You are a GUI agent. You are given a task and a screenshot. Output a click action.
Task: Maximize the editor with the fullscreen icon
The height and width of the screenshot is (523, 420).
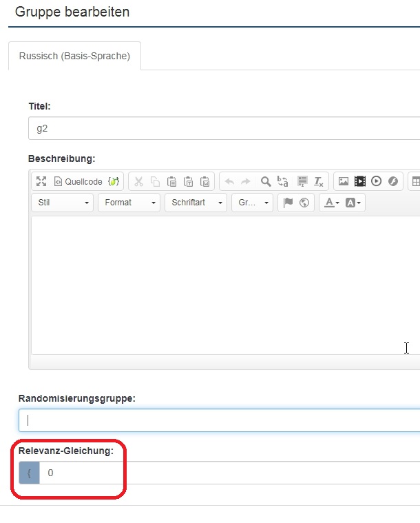pyautogui.click(x=41, y=182)
